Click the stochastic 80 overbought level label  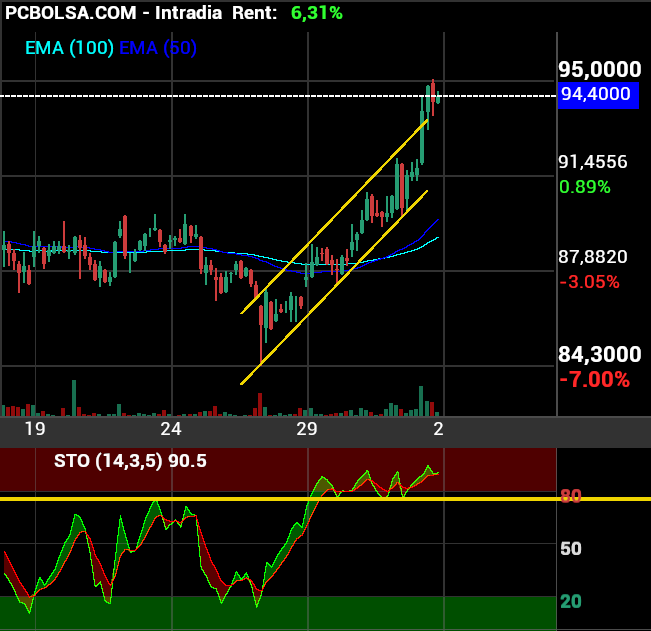tap(571, 496)
